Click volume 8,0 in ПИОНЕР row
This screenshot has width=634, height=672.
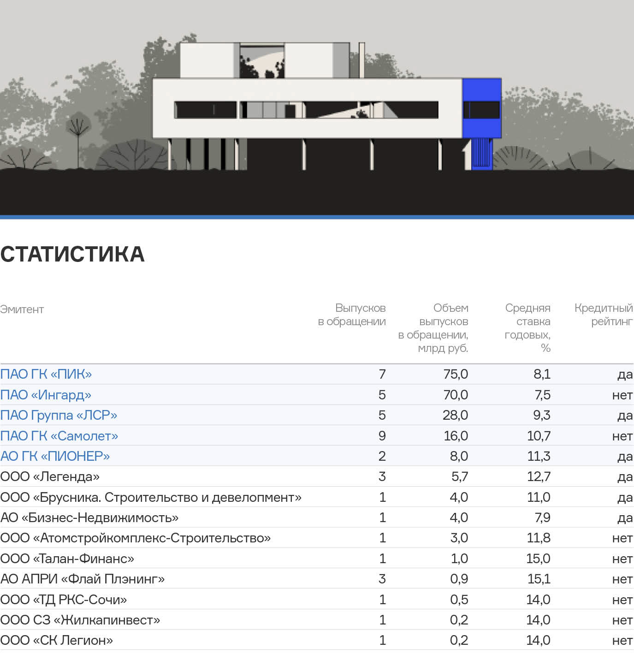click(459, 456)
